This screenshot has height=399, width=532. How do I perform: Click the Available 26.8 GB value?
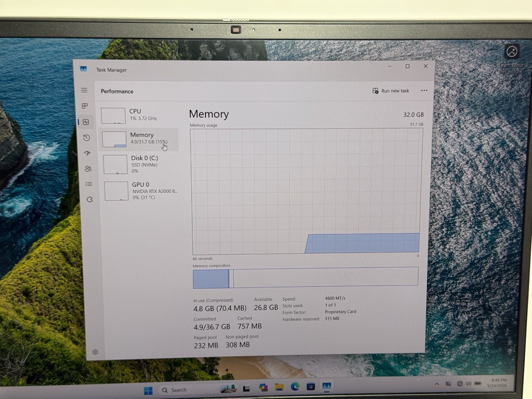[266, 308]
